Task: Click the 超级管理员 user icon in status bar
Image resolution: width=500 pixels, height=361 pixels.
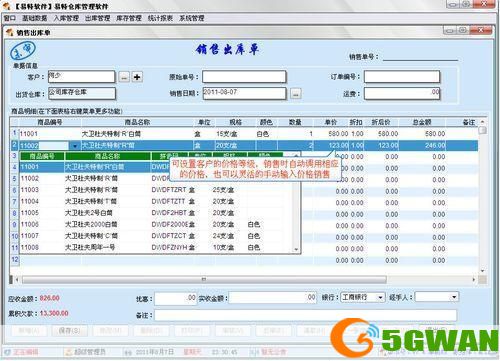Action: tap(69, 352)
